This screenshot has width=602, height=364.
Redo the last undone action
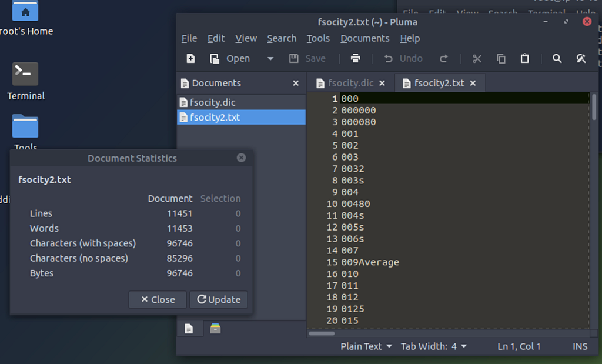[x=443, y=58]
